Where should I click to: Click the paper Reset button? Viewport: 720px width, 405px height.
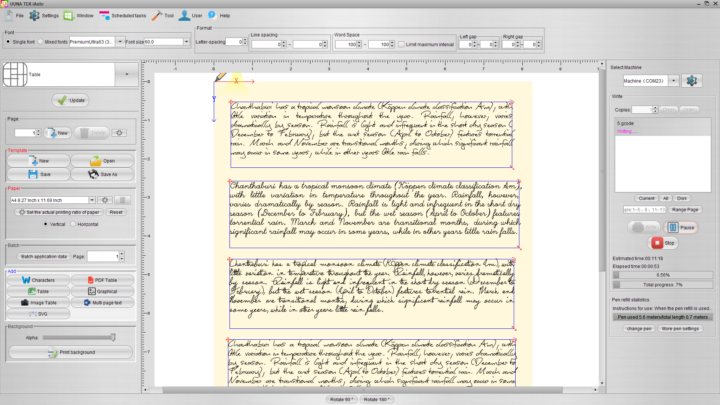tap(116, 212)
